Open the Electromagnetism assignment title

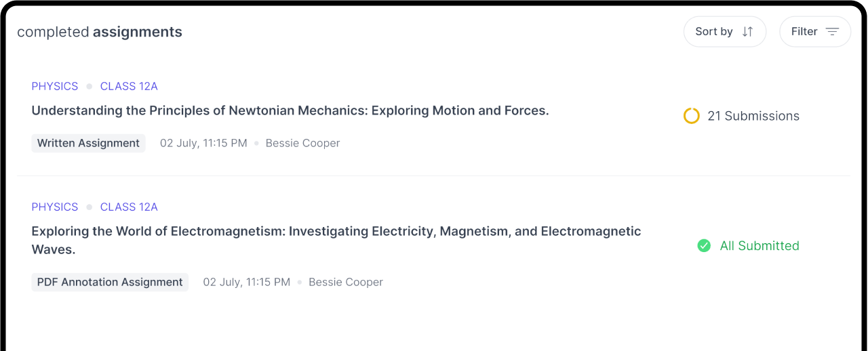336,240
